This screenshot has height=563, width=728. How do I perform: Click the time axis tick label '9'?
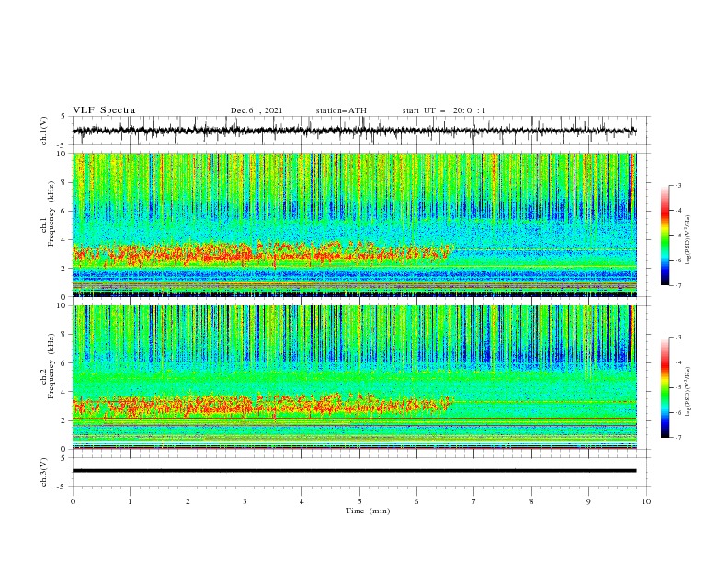pyautogui.click(x=588, y=501)
